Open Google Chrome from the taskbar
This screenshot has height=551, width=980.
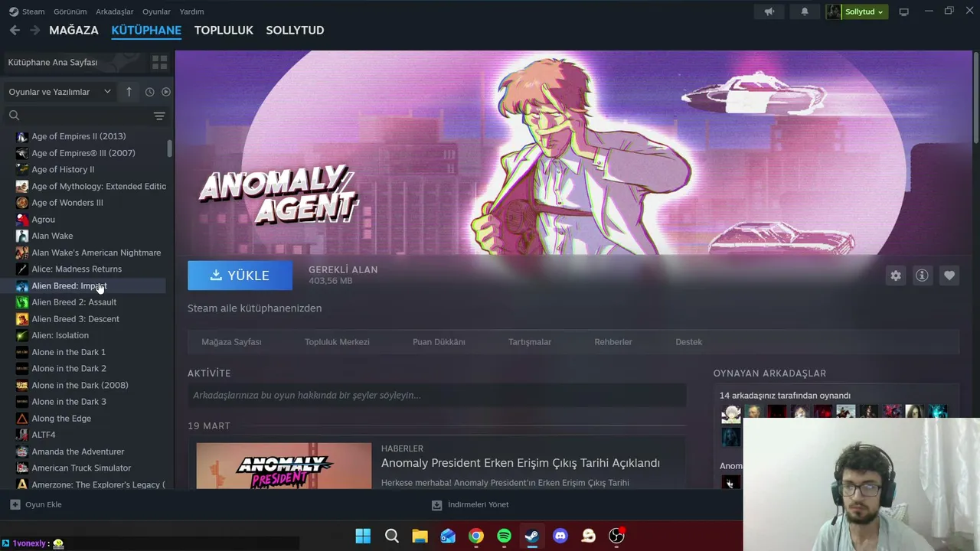(x=476, y=536)
